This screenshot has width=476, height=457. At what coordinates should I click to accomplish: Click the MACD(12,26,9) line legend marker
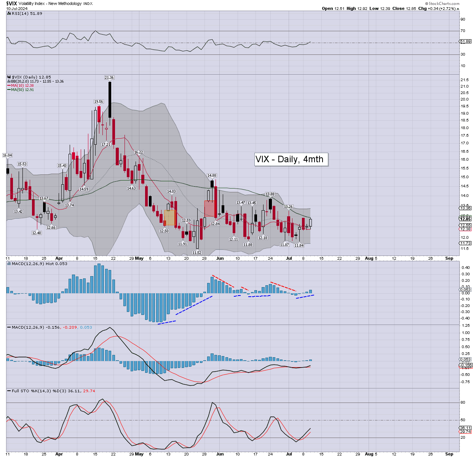pos(9,328)
